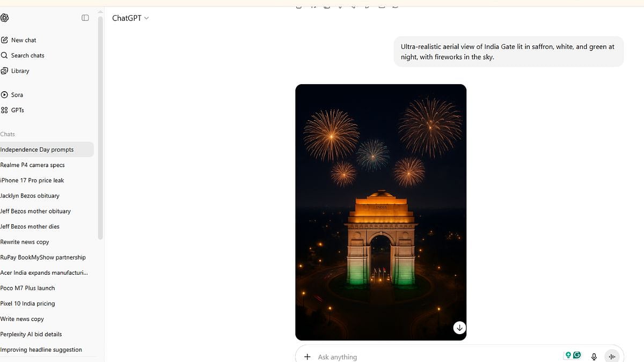Open the GPTs page
The height and width of the screenshot is (362, 644).
click(17, 110)
